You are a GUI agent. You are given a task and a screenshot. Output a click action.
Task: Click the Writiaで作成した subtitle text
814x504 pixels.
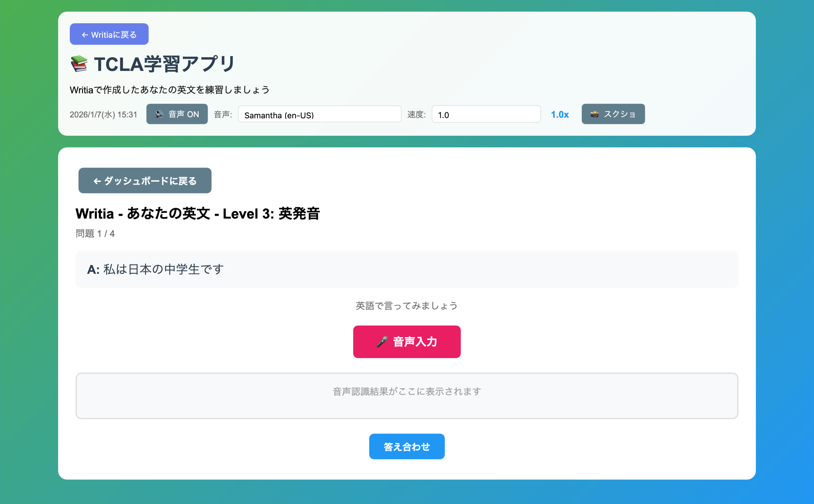coord(169,90)
